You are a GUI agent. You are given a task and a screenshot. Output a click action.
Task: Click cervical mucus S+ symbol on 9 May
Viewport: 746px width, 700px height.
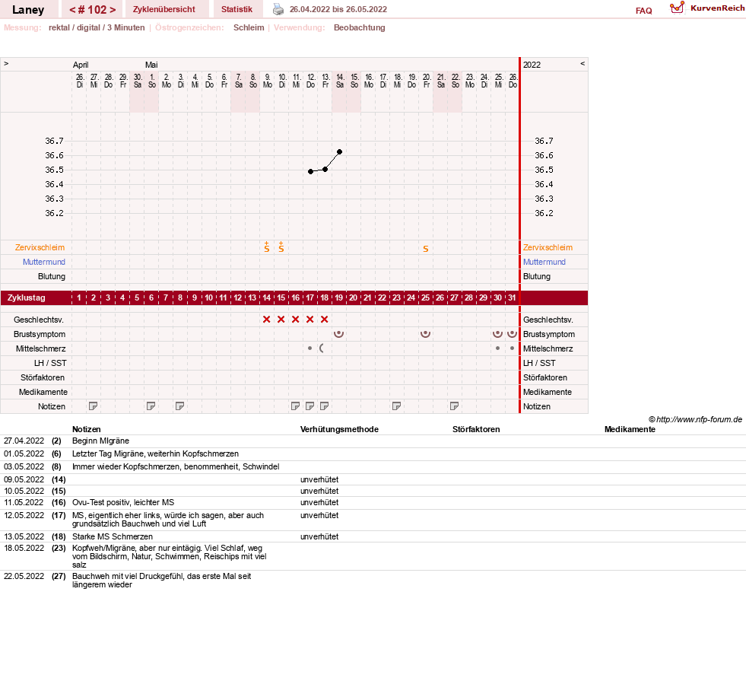tap(267, 247)
